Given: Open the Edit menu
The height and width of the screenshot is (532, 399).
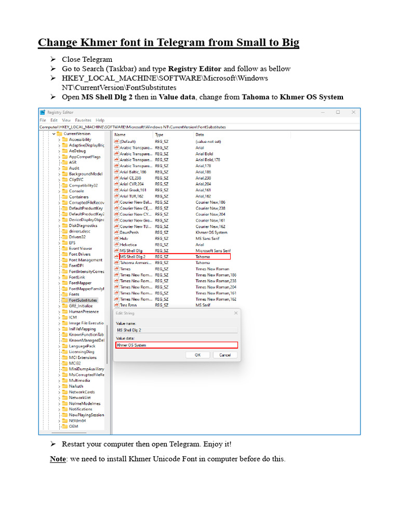Looking at the screenshot, I should point(54,120).
